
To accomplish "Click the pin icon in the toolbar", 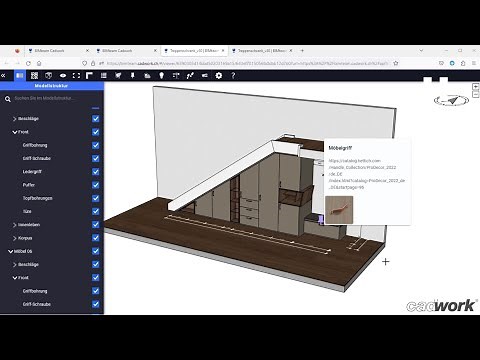I will (132, 76).
